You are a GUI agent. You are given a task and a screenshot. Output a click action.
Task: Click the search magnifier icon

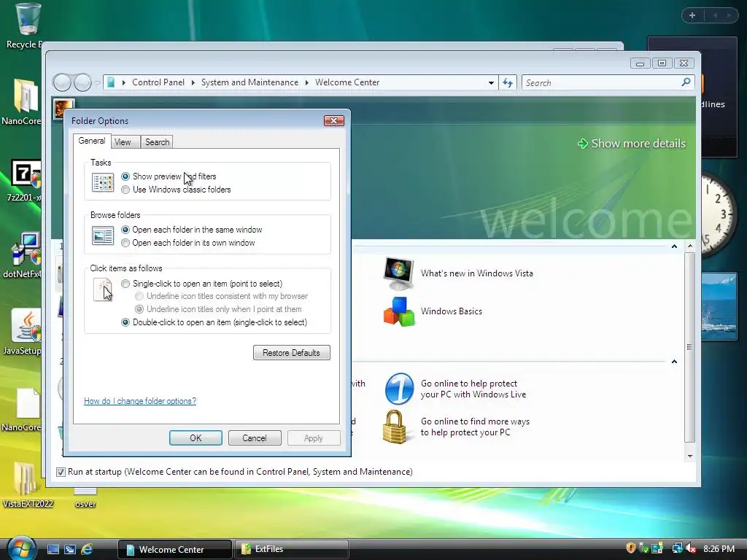[686, 82]
